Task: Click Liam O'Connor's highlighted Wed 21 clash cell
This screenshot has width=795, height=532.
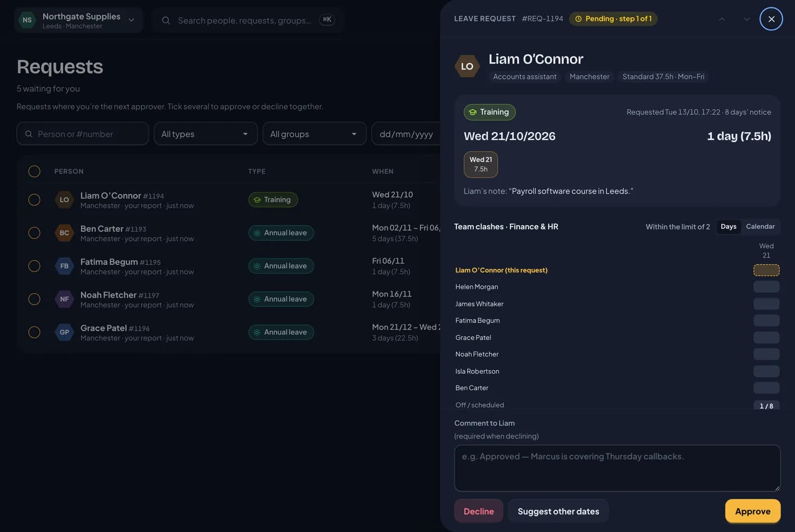Action: (766, 270)
